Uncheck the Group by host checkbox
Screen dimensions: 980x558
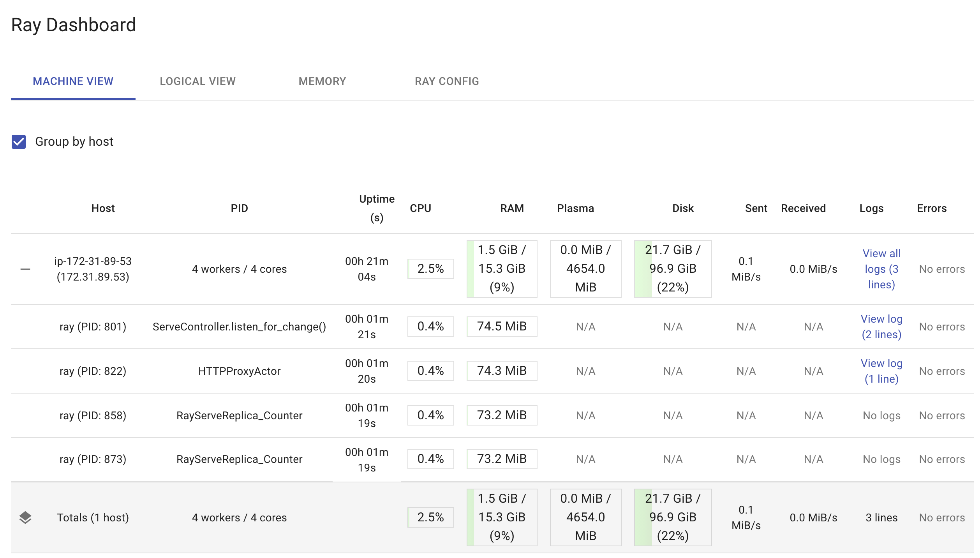[19, 142]
